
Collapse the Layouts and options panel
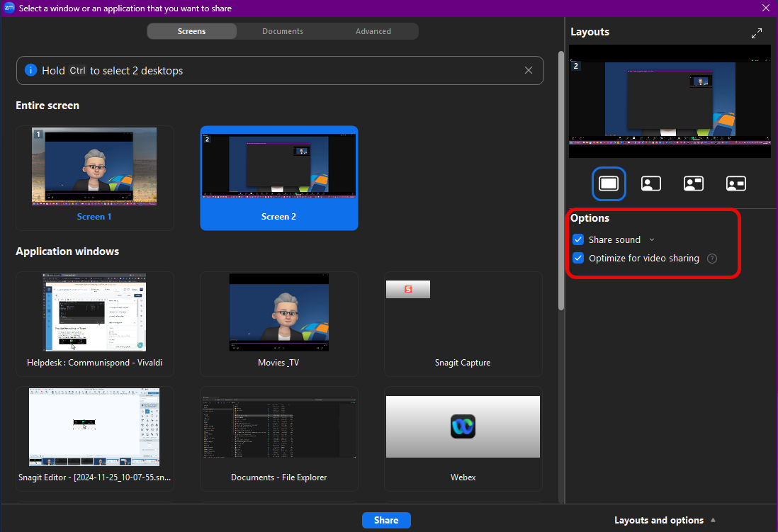pyautogui.click(x=665, y=520)
